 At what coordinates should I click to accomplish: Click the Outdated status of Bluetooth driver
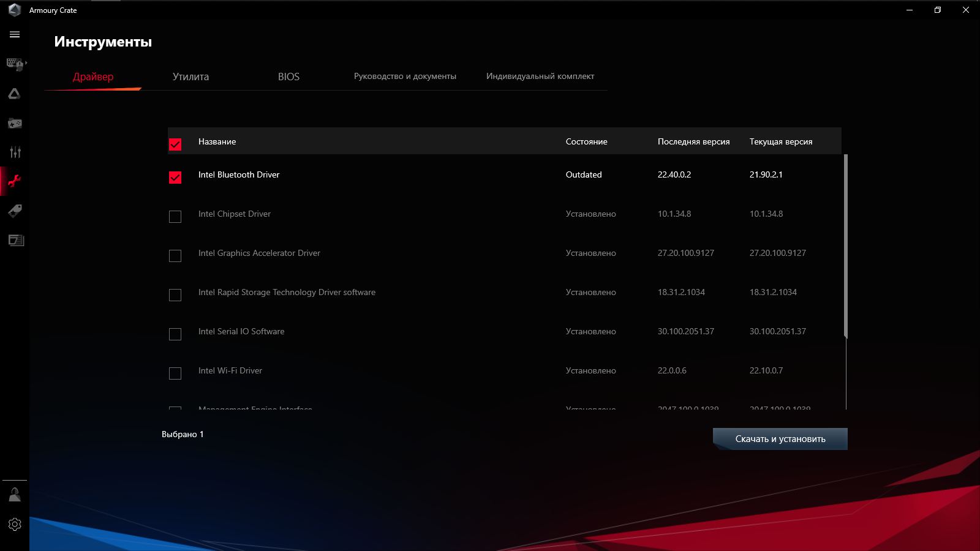pos(584,174)
